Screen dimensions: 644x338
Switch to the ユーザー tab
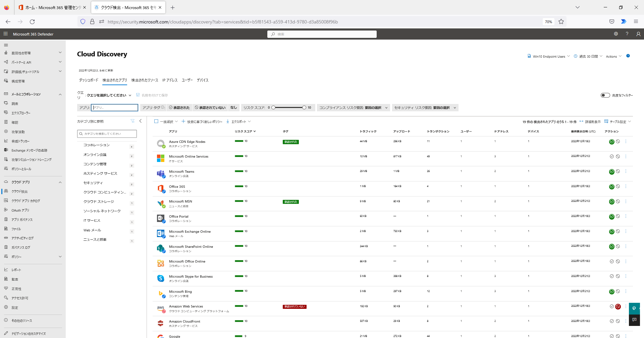(187, 80)
